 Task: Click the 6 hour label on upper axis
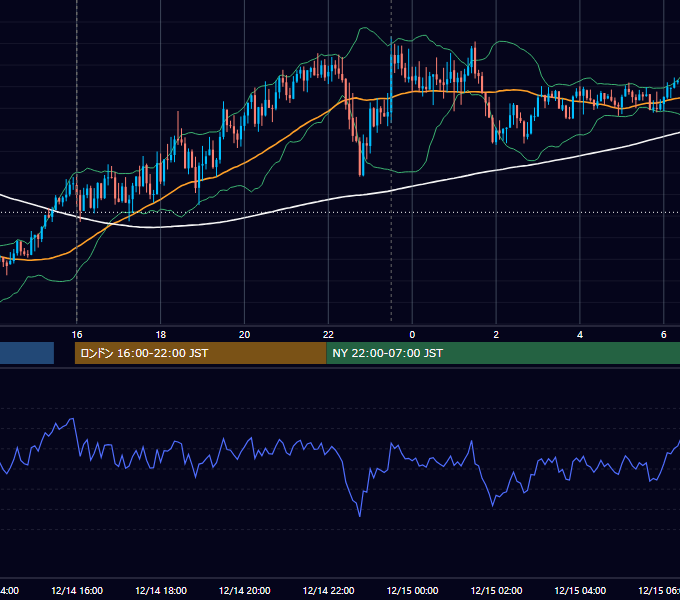tap(664, 335)
